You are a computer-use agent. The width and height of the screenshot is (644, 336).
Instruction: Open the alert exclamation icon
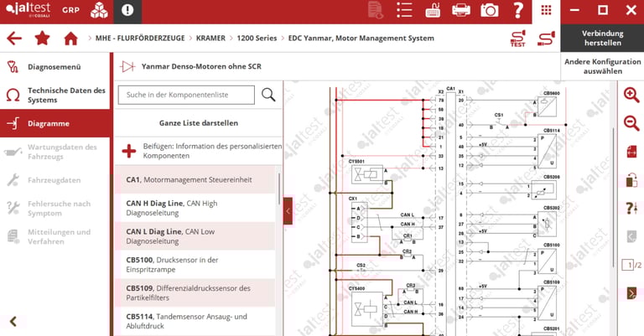127,10
